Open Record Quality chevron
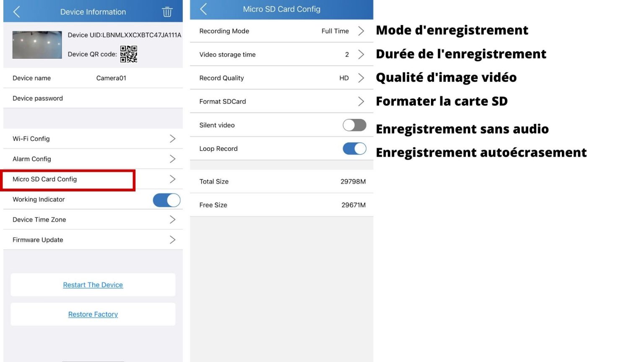 [361, 78]
